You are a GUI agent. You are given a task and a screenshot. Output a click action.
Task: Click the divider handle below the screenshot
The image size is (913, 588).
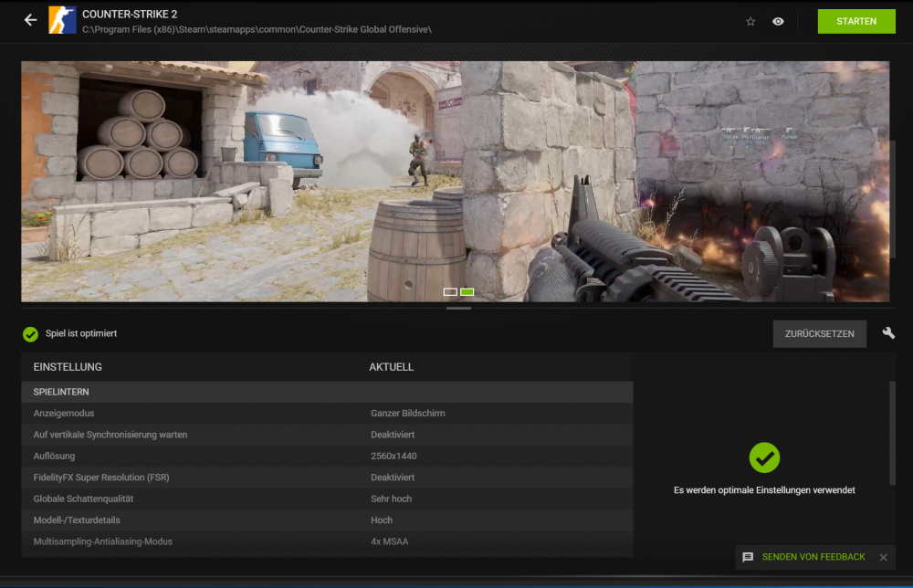coord(458,309)
